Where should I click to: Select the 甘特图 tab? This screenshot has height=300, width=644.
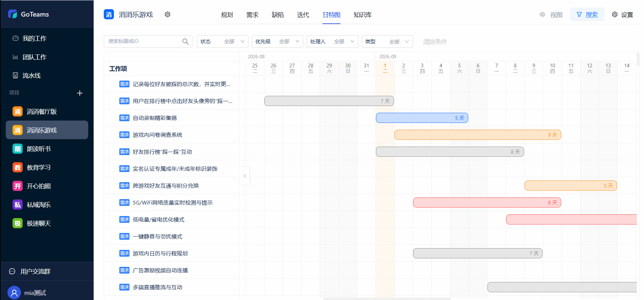pos(331,15)
